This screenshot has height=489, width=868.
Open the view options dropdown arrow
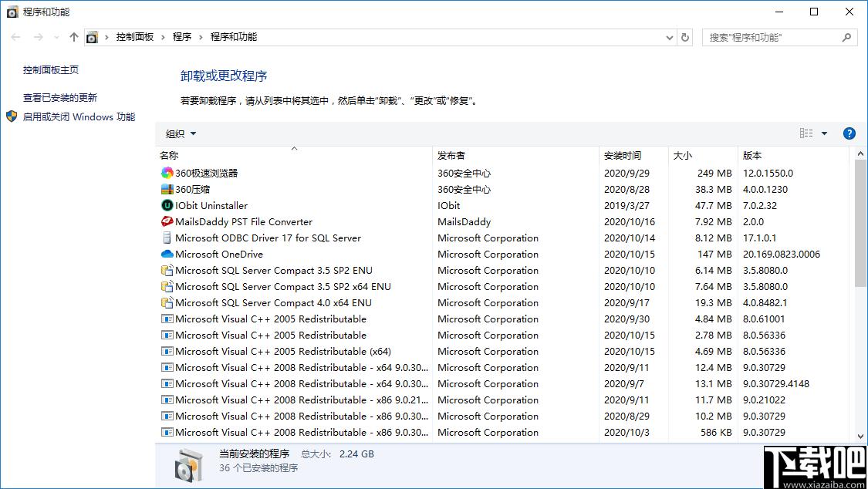click(824, 133)
